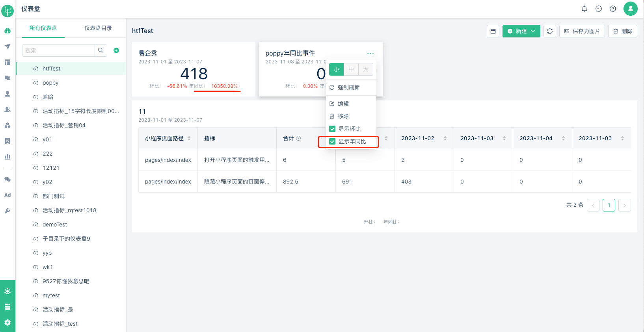Click the notification bell icon

(584, 9)
